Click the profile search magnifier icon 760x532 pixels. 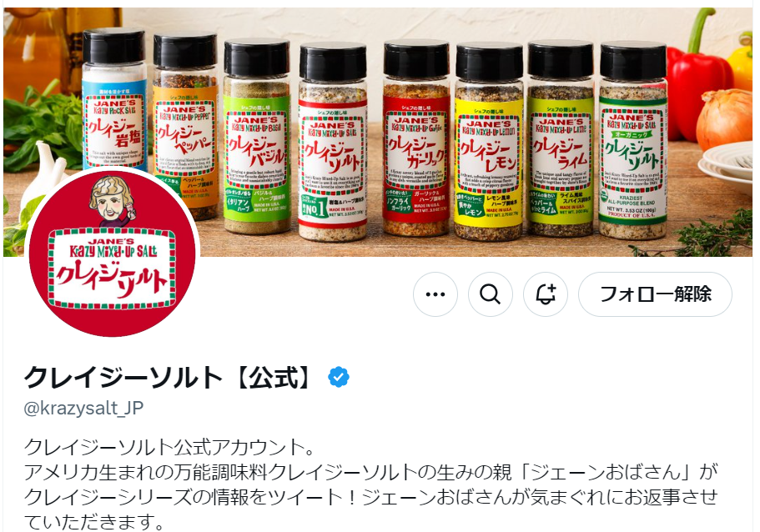coord(490,294)
